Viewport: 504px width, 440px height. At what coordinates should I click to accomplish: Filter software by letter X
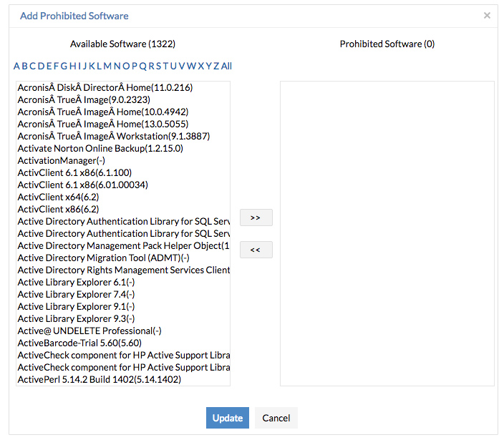201,66
